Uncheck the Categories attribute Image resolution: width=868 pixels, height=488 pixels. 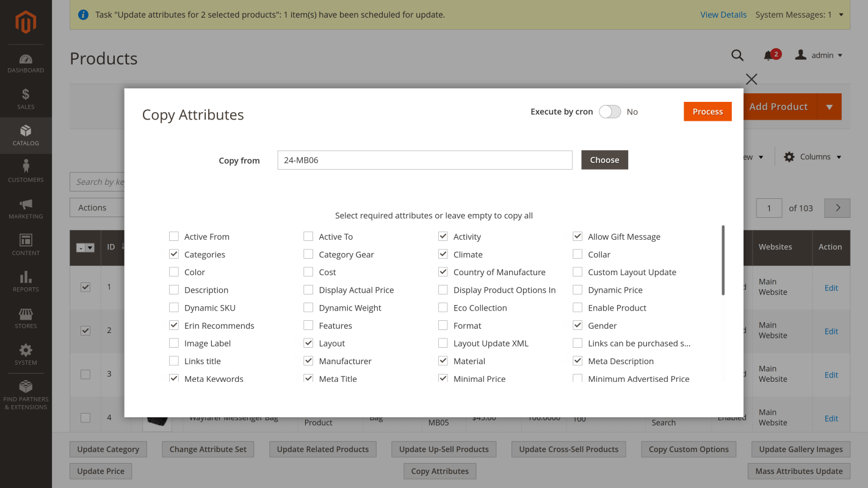174,254
